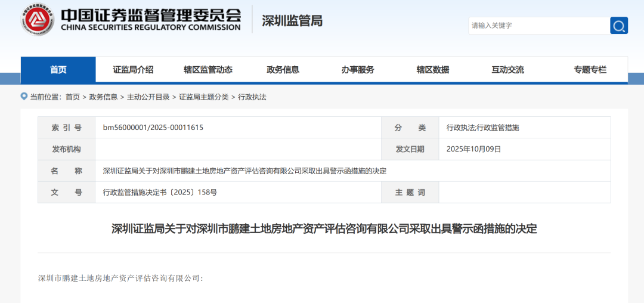
Task: Click the 名 称 label cell
Action: click(67, 171)
